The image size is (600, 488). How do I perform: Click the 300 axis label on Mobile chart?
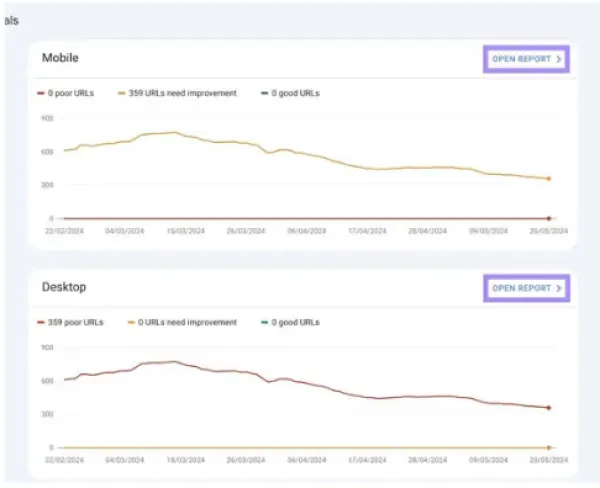(x=47, y=185)
